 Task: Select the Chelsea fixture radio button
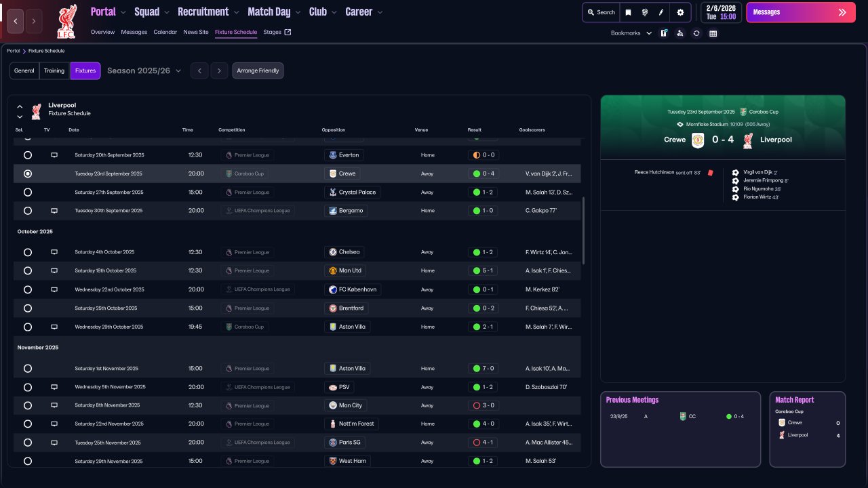tap(28, 252)
